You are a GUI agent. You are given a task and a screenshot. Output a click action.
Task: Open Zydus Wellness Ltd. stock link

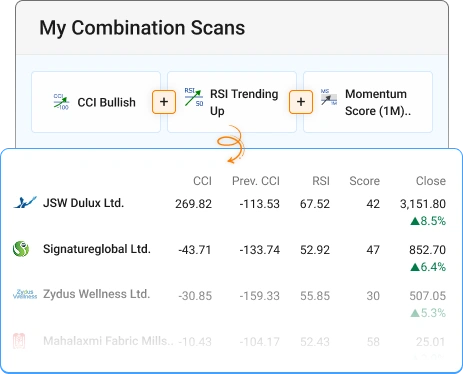[x=96, y=294]
